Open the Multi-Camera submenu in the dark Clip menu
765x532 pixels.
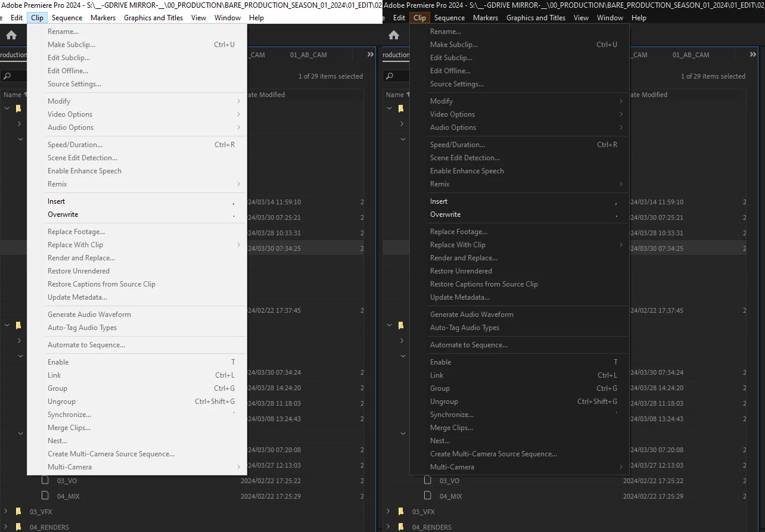(519, 467)
